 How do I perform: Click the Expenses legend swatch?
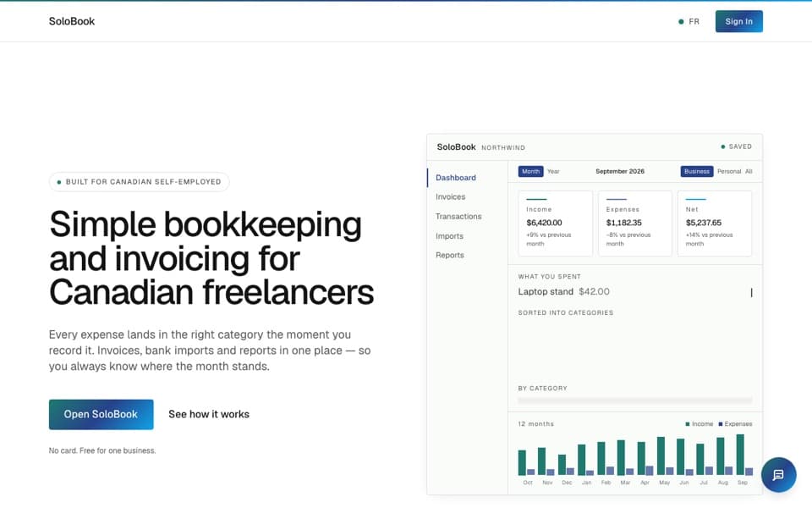[721, 424]
